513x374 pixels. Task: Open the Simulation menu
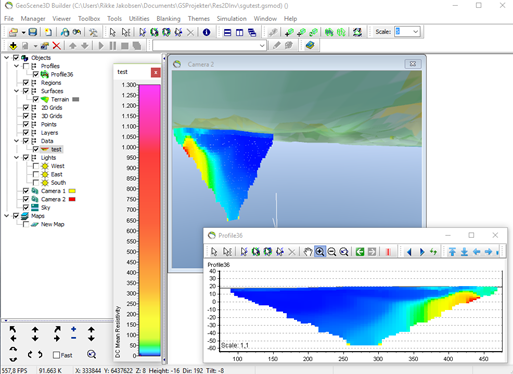pos(232,19)
